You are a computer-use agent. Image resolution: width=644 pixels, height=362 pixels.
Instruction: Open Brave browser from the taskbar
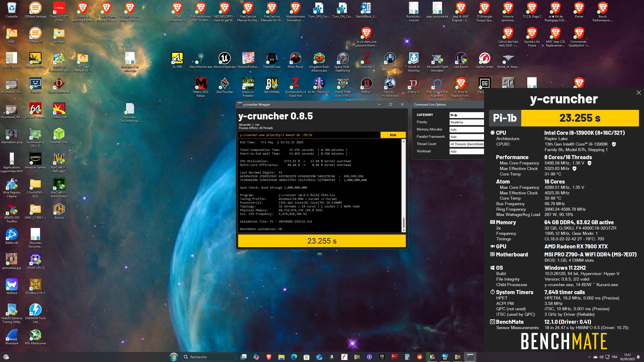[x=269, y=357]
